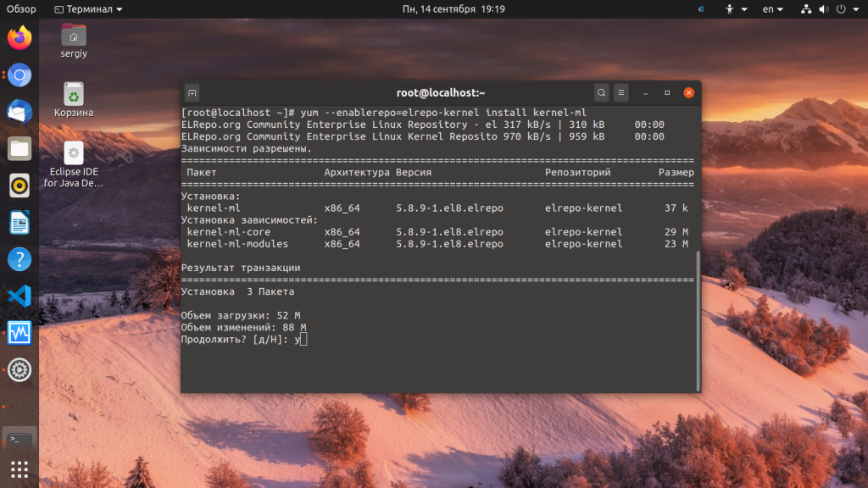This screenshot has height=488, width=868.
Task: Open Visual Studio Code from dock
Action: click(x=19, y=296)
